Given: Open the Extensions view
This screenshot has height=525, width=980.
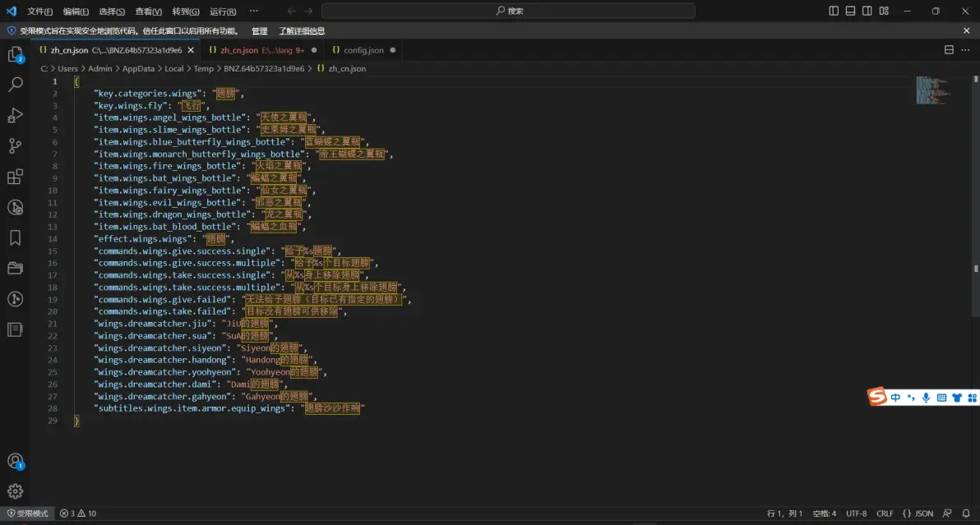Looking at the screenshot, I should (x=15, y=177).
